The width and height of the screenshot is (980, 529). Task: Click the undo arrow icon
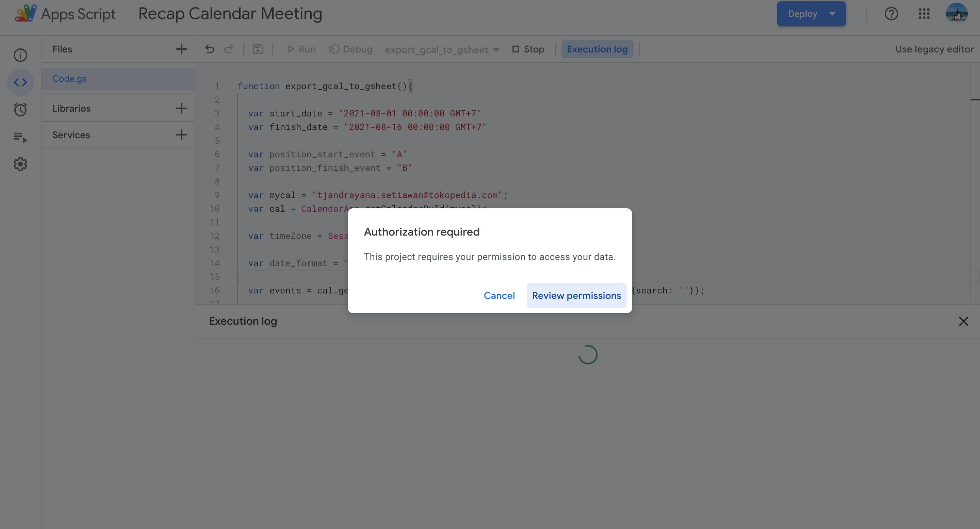click(x=210, y=49)
